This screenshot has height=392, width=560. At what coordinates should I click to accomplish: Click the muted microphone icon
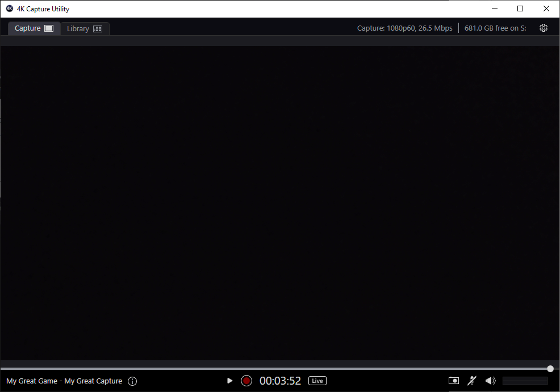point(472,381)
